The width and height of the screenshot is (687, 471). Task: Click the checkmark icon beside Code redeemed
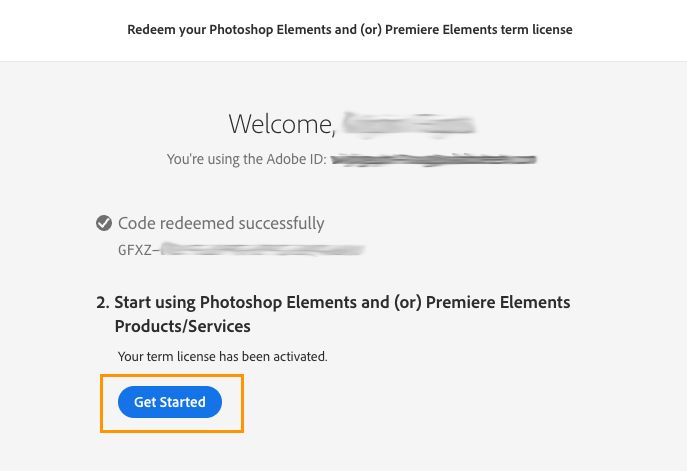tap(104, 223)
